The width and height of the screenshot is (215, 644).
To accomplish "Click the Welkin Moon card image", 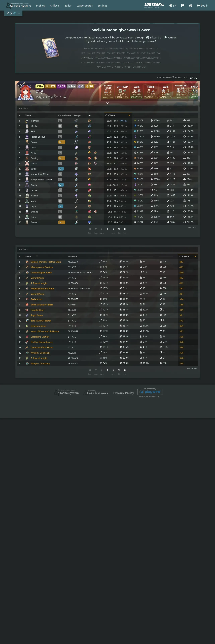I will [x=51, y=48].
